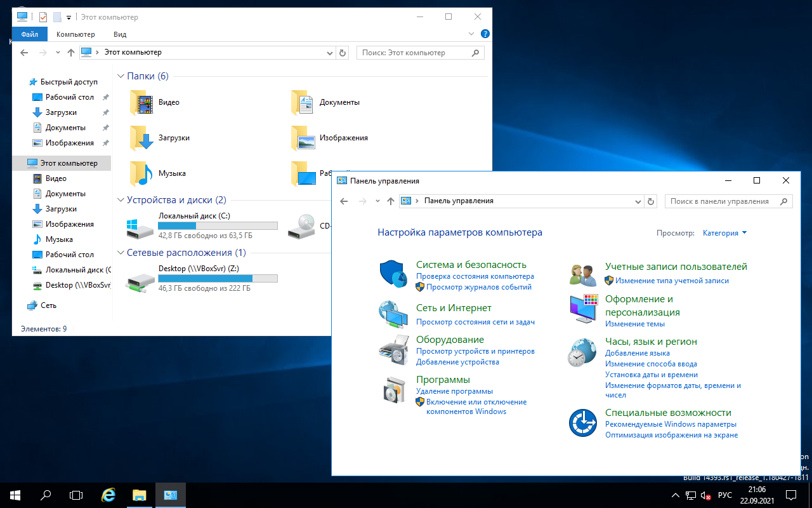812x508 pixels.
Task: Open the Файл tab in Explorer
Action: [x=29, y=34]
